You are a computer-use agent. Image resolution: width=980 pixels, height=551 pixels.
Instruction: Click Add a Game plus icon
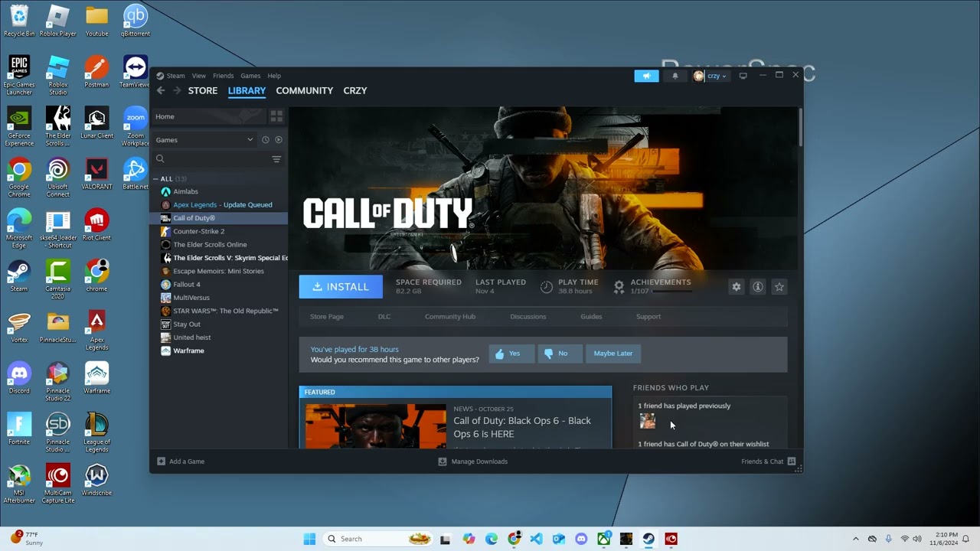161,461
